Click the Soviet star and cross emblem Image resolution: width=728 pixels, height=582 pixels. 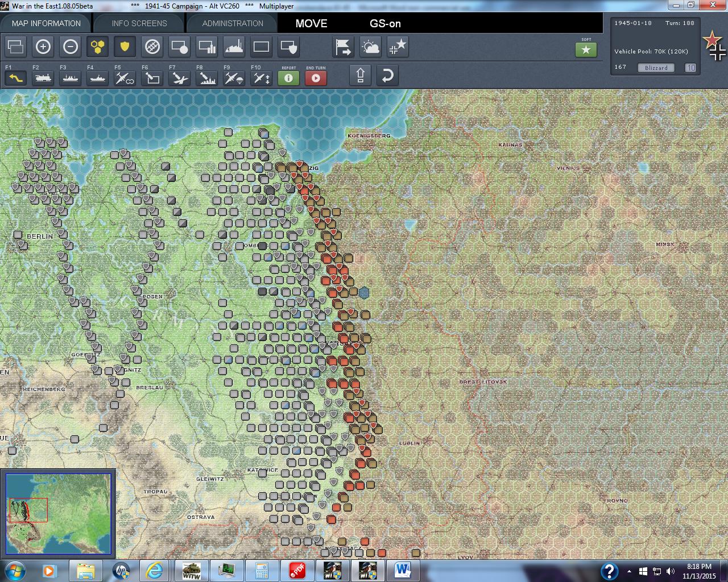[714, 45]
